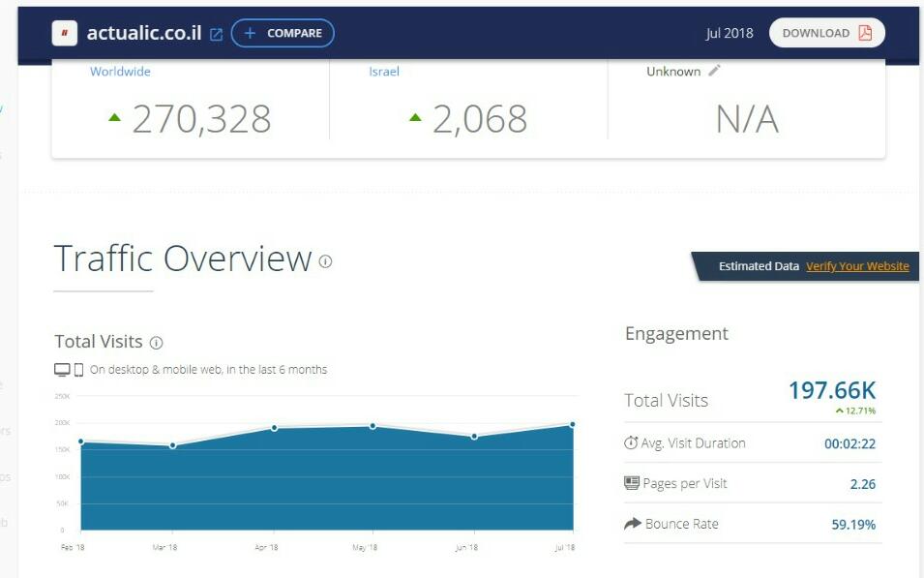
Task: Click the desktop device icon under Total Visits
Action: [x=62, y=370]
